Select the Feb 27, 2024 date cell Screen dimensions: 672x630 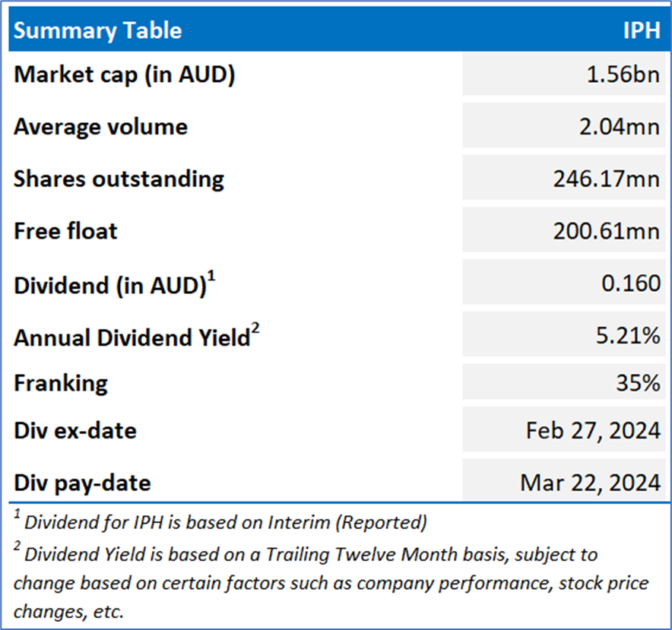[x=593, y=431]
